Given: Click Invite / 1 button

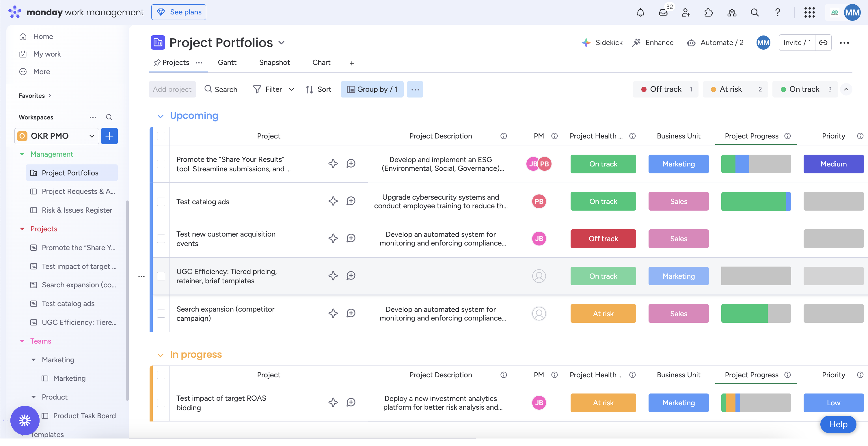Looking at the screenshot, I should pos(797,43).
